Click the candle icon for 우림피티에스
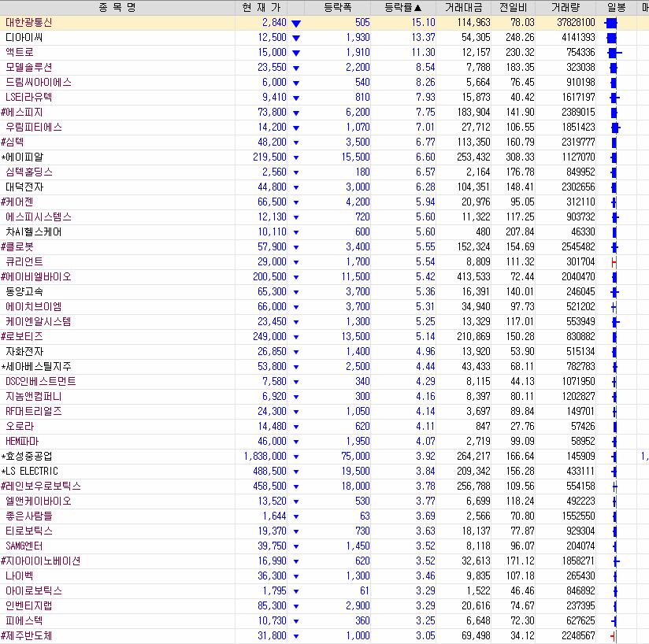Viewport: 649px width, 644px height. coord(615,128)
